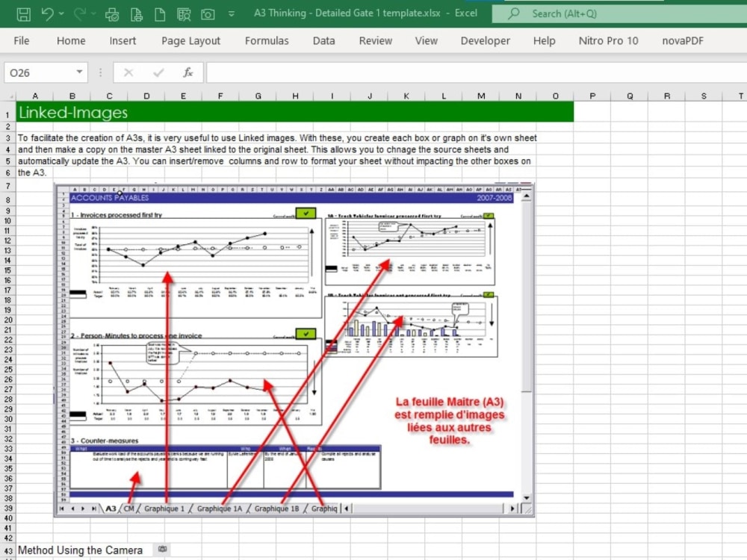Open the Customize Quick Access Toolbar dropdown
This screenshot has height=560, width=747.
coord(231,13)
